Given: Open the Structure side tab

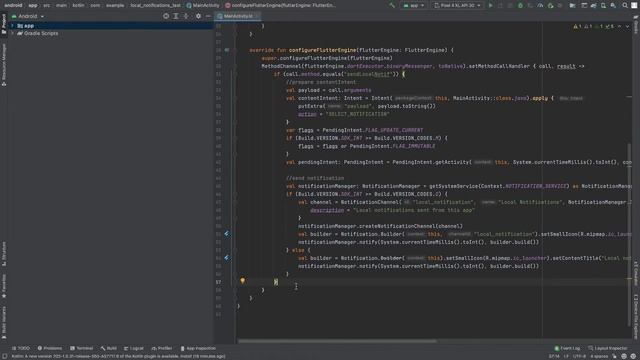Looking at the screenshot, I should [x=4, y=254].
